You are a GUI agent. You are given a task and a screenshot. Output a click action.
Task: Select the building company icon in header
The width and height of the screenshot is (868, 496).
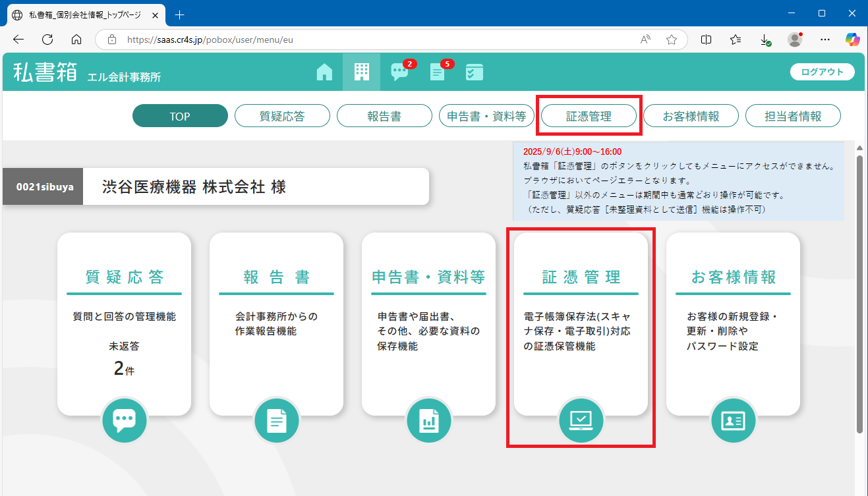pyautogui.click(x=361, y=72)
